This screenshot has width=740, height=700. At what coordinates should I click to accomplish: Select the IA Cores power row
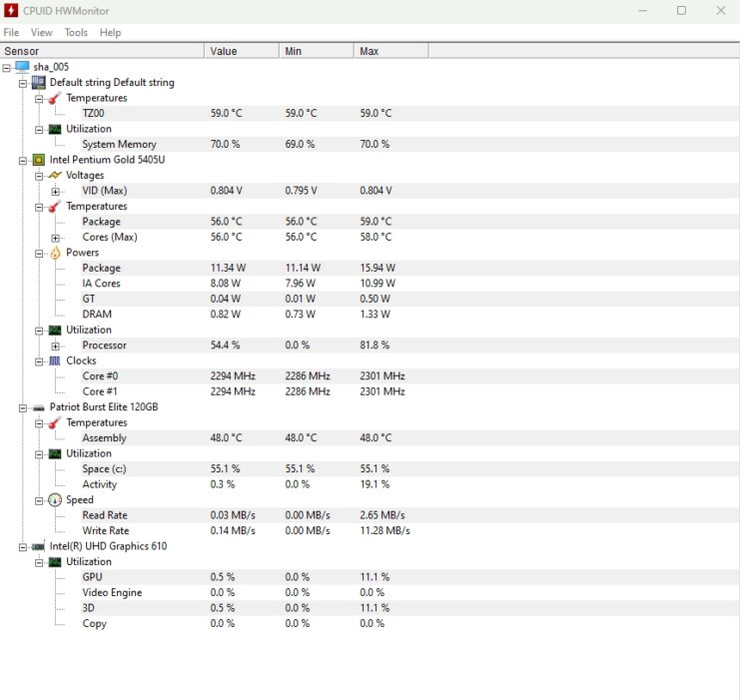(410, 284)
